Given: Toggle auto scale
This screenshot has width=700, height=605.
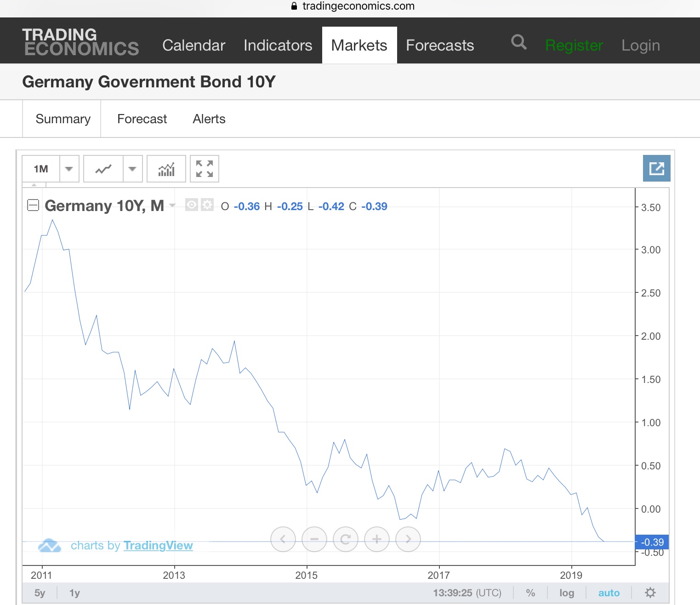Looking at the screenshot, I should (609, 593).
